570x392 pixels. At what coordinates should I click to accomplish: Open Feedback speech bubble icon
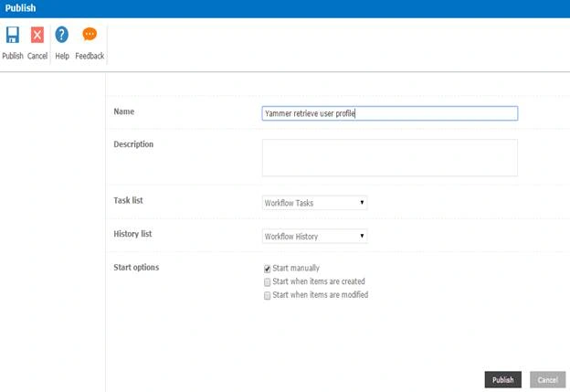coord(90,34)
